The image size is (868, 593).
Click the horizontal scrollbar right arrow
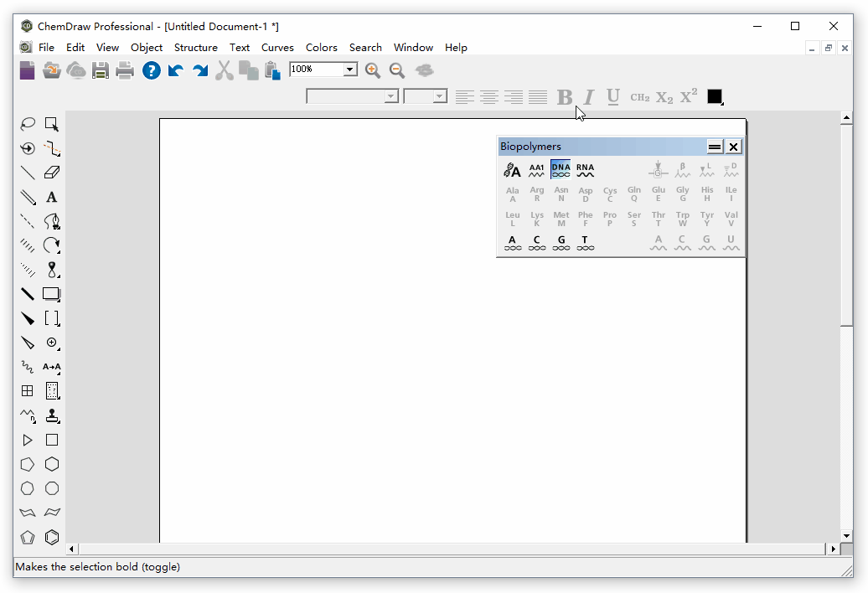point(833,549)
